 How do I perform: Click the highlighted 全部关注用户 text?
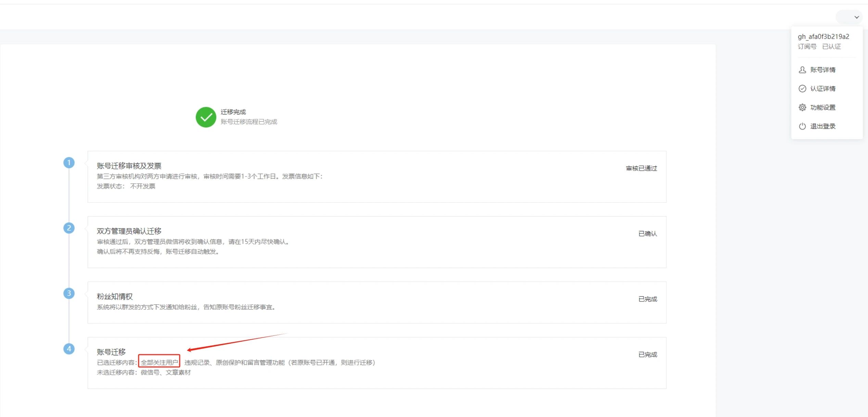tap(159, 363)
